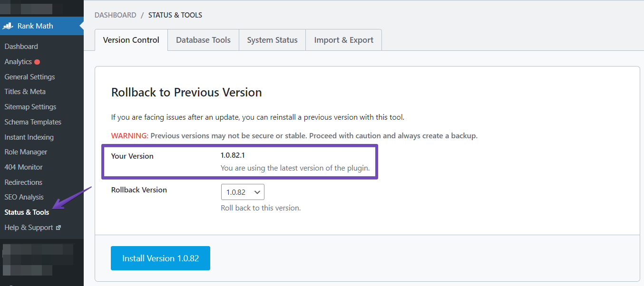Select the Version Control tab
This screenshot has width=644, height=286.
click(x=131, y=40)
